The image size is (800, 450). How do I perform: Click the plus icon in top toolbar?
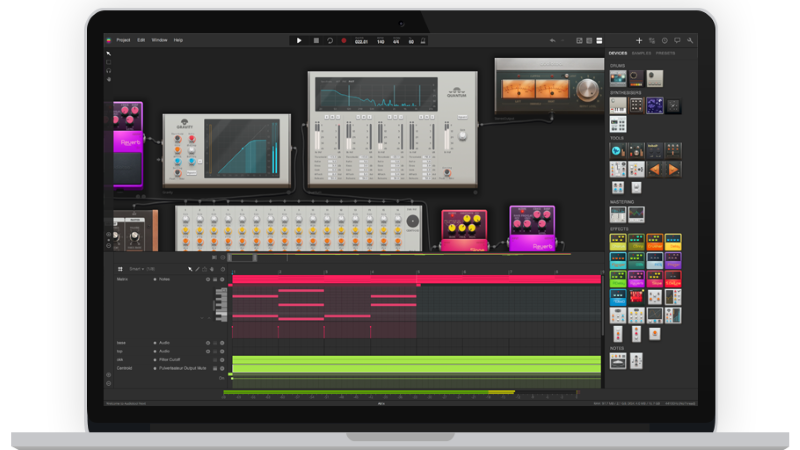639,40
